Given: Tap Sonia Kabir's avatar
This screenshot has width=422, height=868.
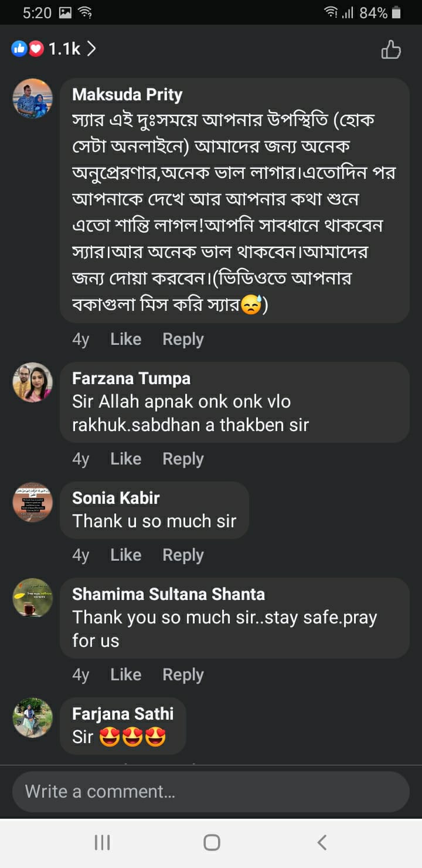Looking at the screenshot, I should pyautogui.click(x=33, y=502).
